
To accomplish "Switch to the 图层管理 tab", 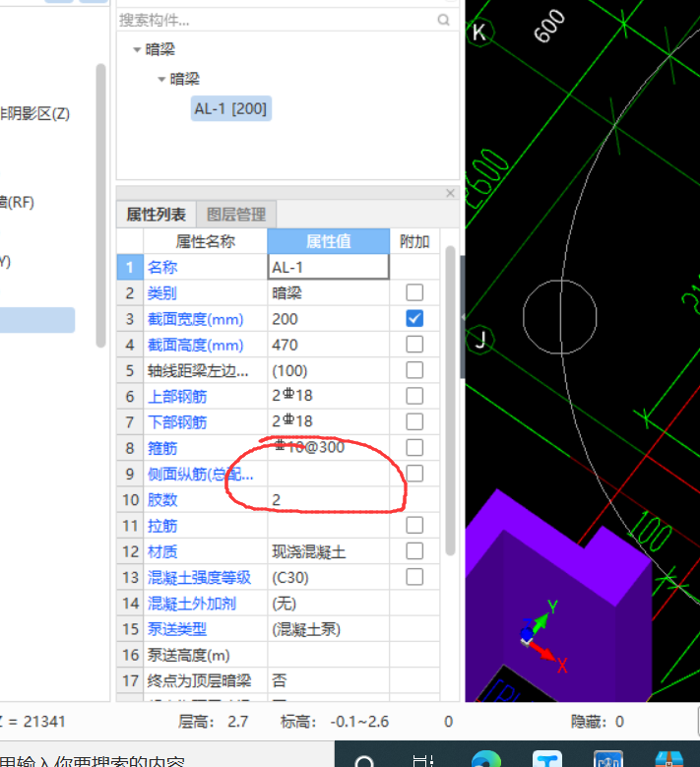I will click(236, 215).
